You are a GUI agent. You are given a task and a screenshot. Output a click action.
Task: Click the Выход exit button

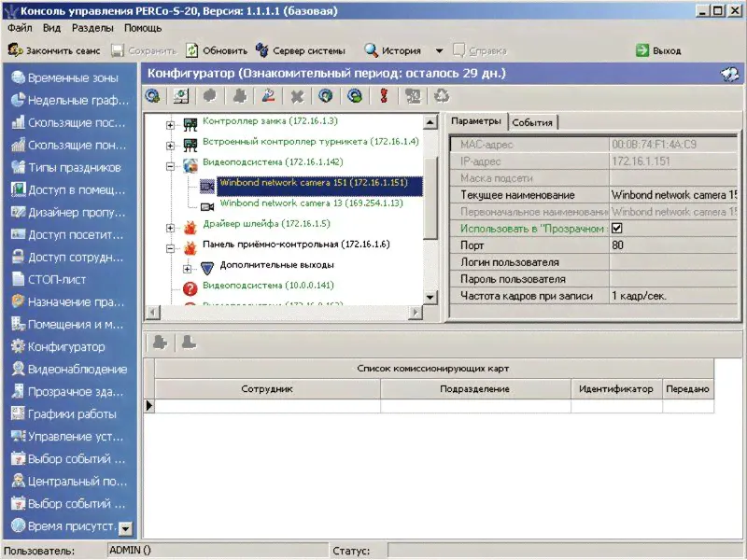point(658,50)
